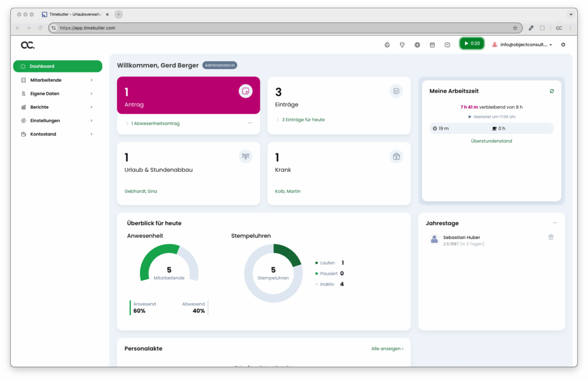
Task: Expand the Berichte chevron
Action: click(91, 107)
